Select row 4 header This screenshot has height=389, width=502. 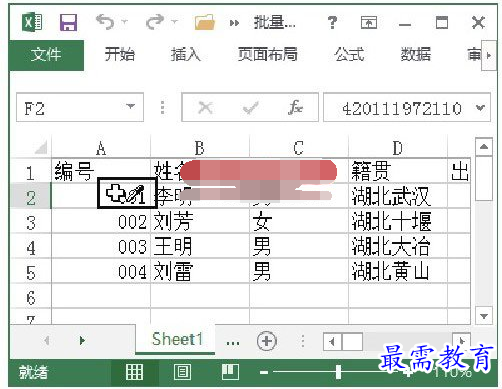click(31, 247)
